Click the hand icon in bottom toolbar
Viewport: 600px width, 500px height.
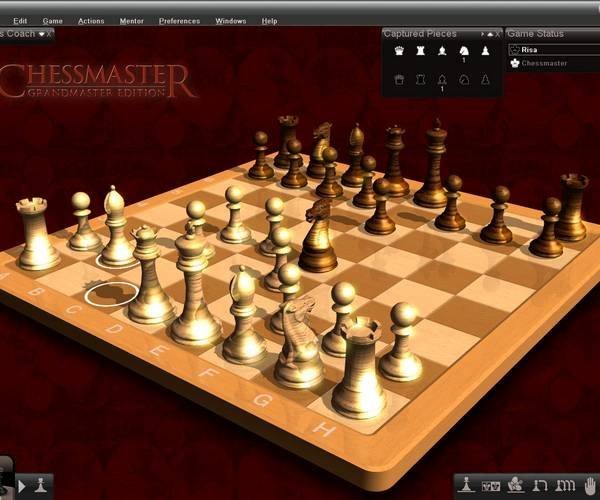click(589, 486)
